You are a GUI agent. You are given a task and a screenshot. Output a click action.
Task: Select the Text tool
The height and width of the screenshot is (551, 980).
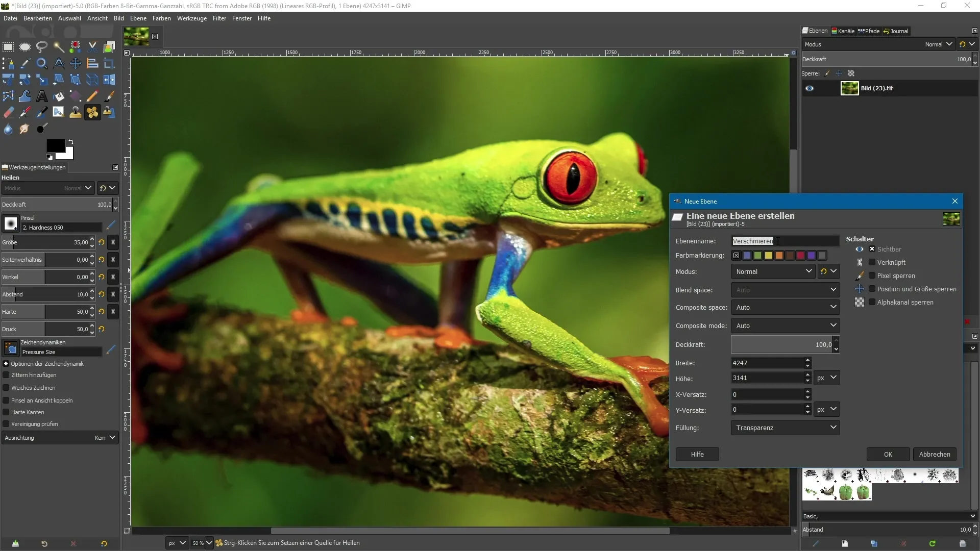click(42, 96)
